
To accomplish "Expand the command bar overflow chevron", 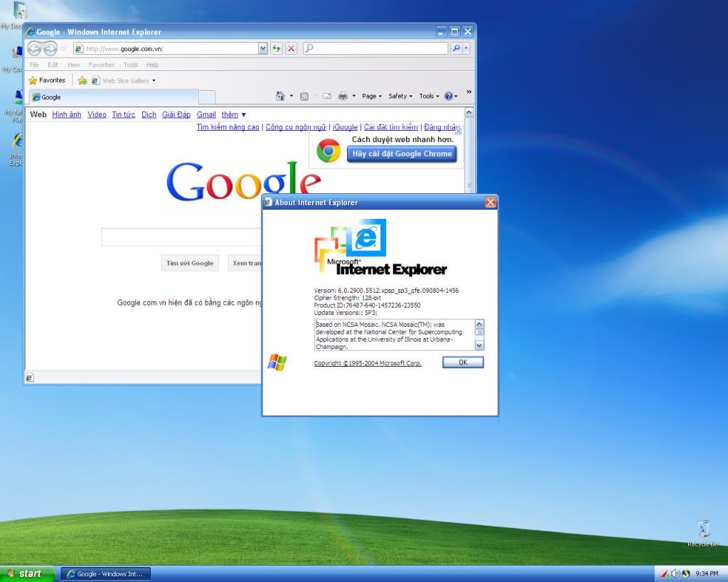I will (469, 92).
